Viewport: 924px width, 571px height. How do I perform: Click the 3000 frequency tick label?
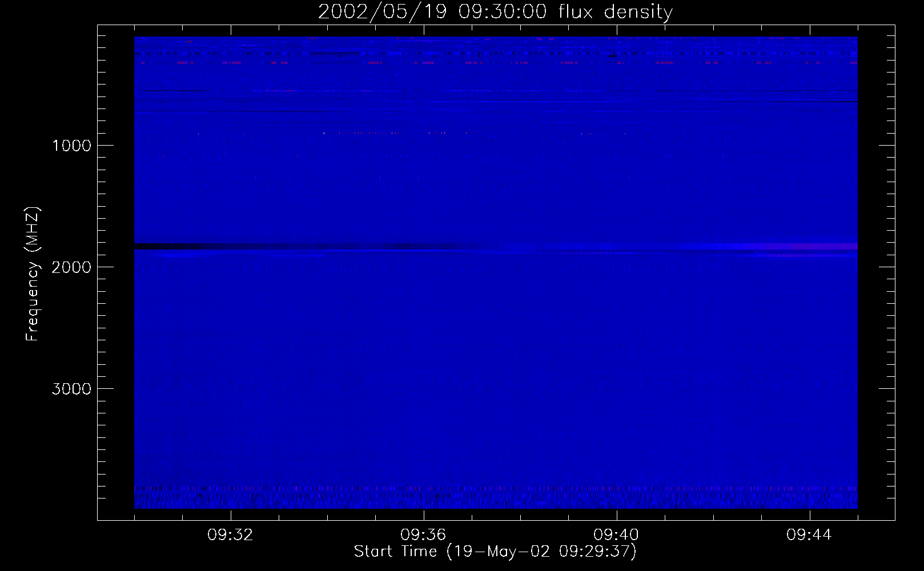click(71, 389)
